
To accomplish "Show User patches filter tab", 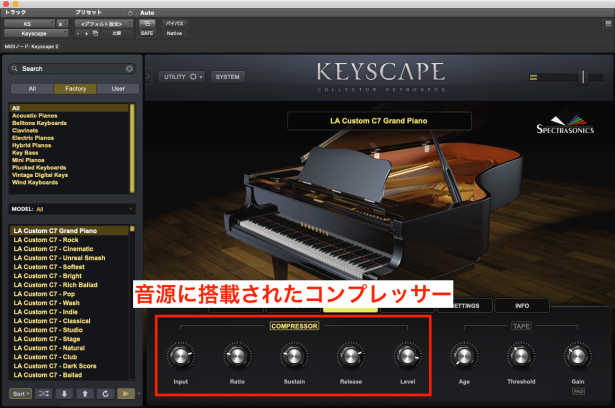I will [x=118, y=89].
